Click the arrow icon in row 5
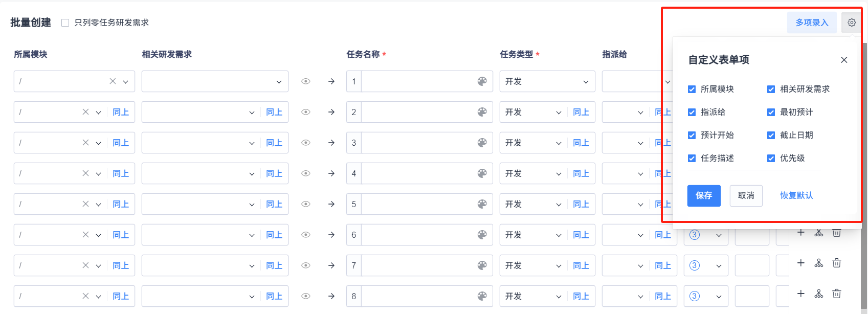 [x=331, y=204]
